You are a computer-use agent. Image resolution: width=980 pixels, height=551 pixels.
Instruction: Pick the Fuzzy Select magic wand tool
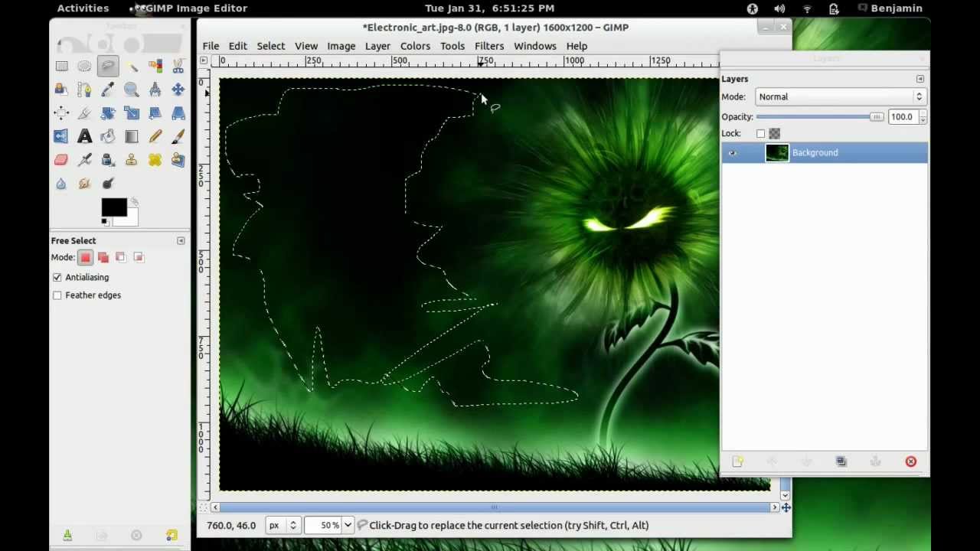132,67
